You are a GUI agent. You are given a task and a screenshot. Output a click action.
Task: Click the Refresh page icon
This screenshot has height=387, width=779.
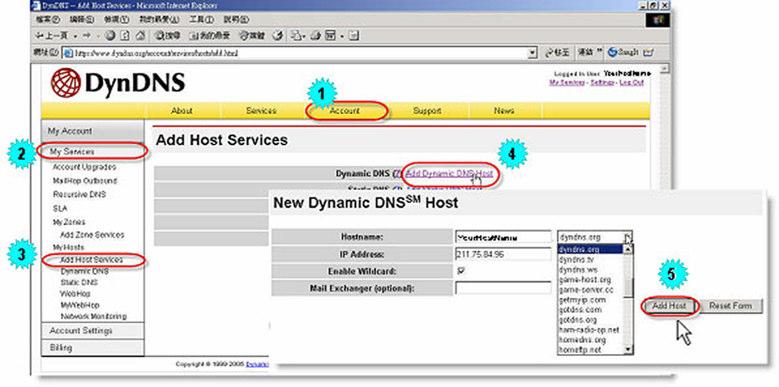[x=125, y=36]
